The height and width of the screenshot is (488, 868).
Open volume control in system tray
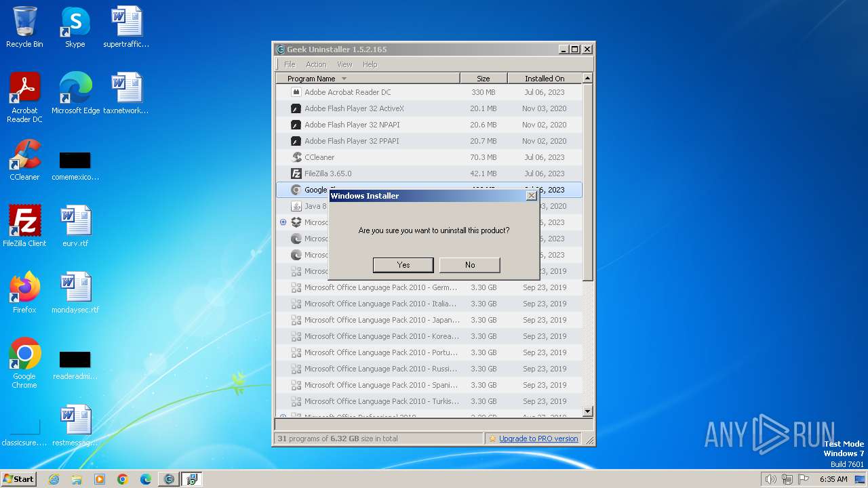coord(770,479)
